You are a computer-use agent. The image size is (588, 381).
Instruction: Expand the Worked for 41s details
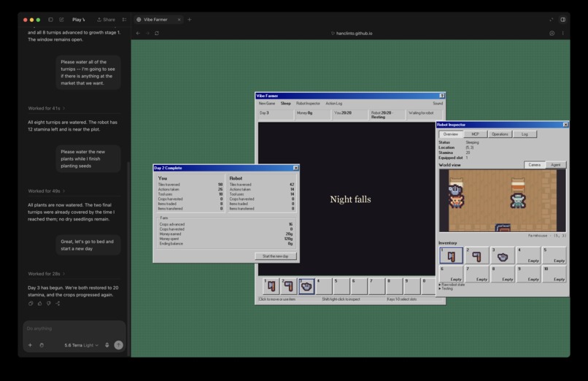pyautogui.click(x=47, y=108)
